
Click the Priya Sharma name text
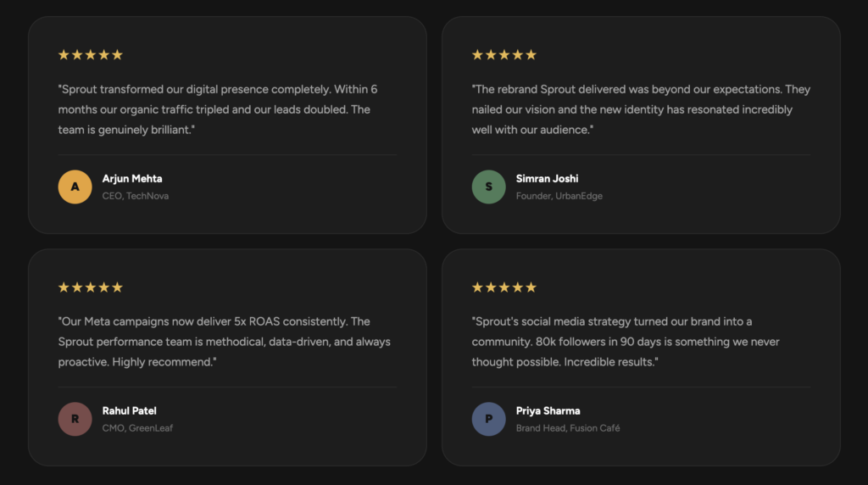point(548,411)
